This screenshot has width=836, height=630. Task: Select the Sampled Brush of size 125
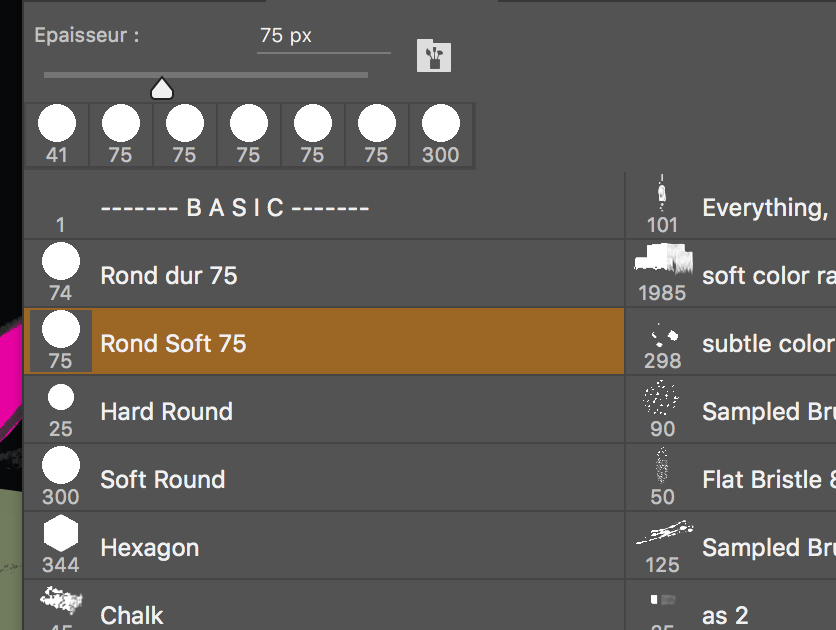point(767,547)
